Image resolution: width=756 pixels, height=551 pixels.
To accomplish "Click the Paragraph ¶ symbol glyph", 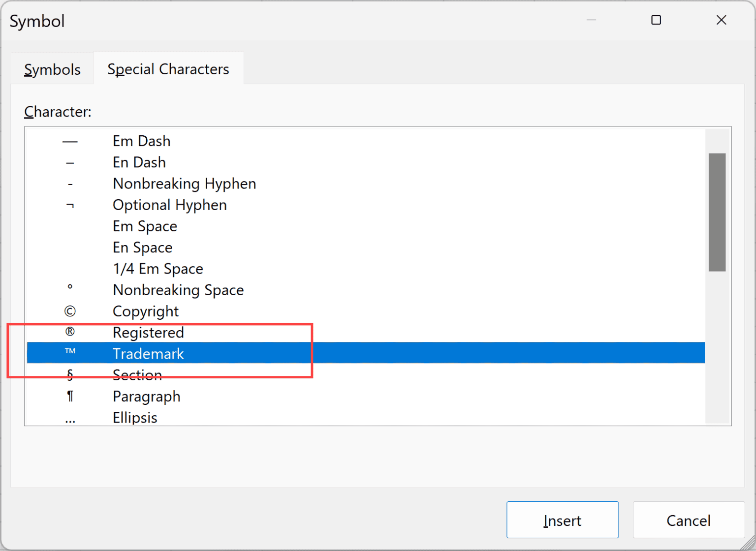I will pos(70,396).
